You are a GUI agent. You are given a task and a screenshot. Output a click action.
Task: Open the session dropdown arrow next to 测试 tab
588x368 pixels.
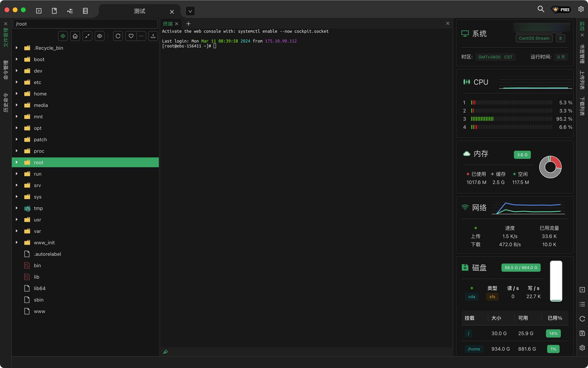point(190,11)
